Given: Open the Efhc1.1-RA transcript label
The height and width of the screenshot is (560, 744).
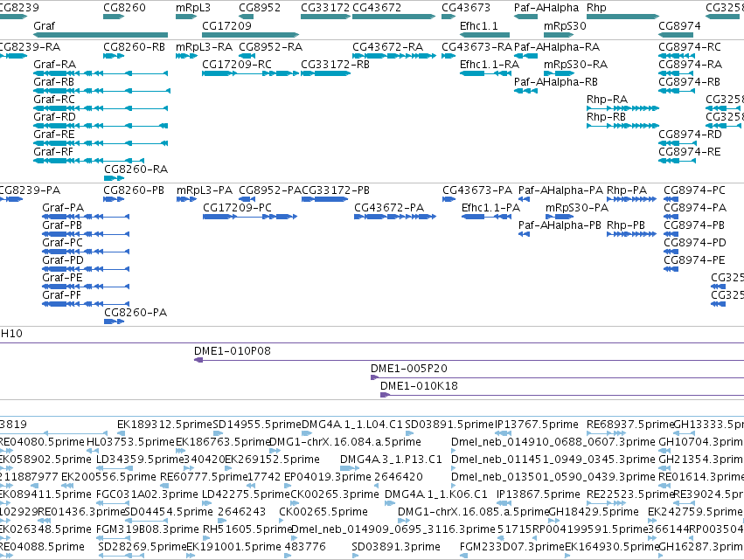Looking at the screenshot, I should point(490,65).
